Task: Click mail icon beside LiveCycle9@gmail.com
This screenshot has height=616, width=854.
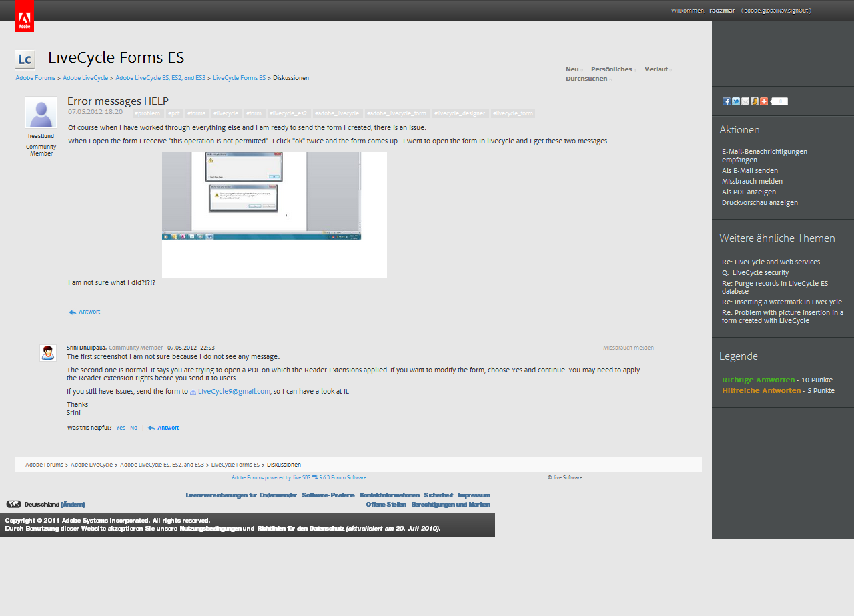Action: pyautogui.click(x=193, y=392)
